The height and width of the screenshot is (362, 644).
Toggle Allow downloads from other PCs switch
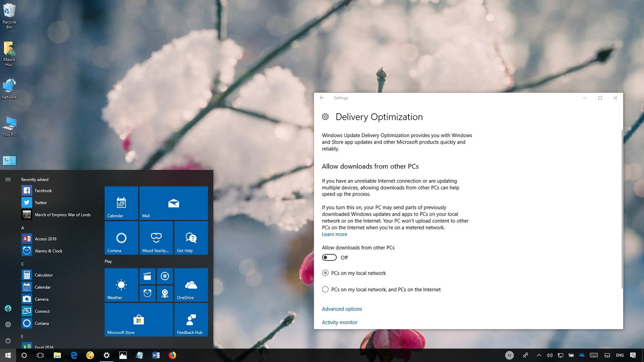click(x=329, y=257)
